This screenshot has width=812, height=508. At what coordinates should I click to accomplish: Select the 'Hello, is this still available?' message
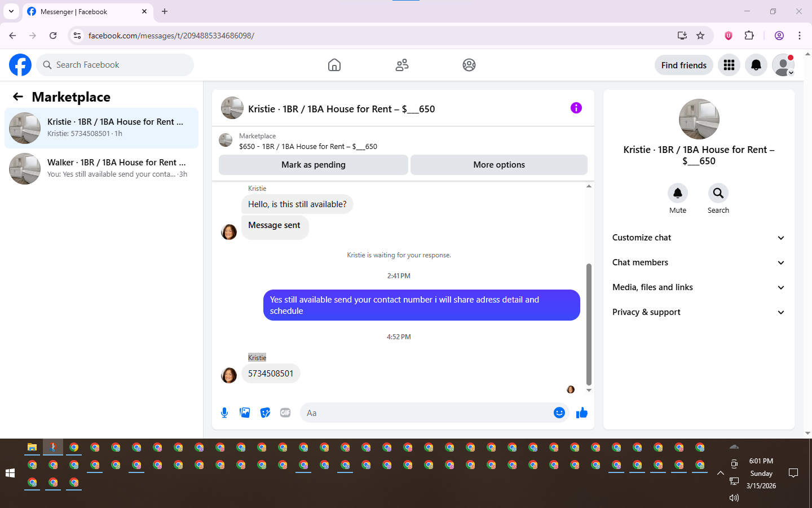tap(297, 204)
